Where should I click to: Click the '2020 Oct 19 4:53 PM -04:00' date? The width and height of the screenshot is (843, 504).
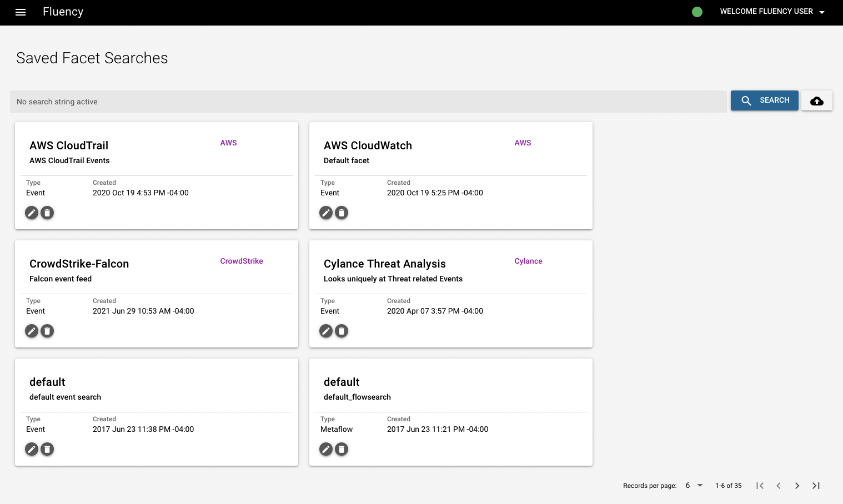click(x=140, y=193)
